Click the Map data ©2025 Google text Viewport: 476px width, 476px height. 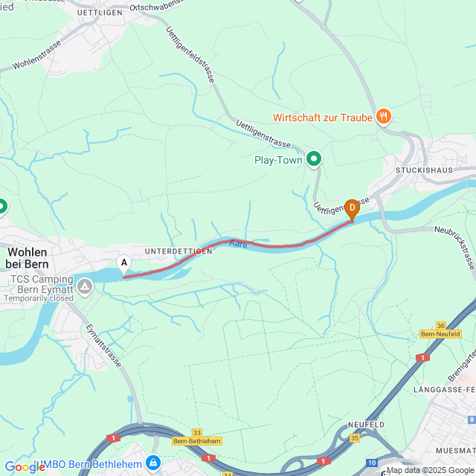430,471
